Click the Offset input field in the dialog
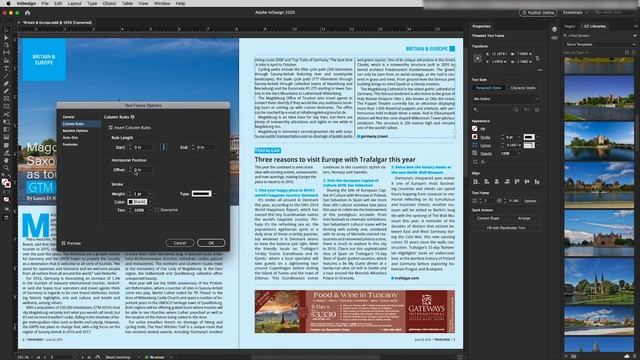Screen dimensions: 640x360 click(x=142, y=169)
